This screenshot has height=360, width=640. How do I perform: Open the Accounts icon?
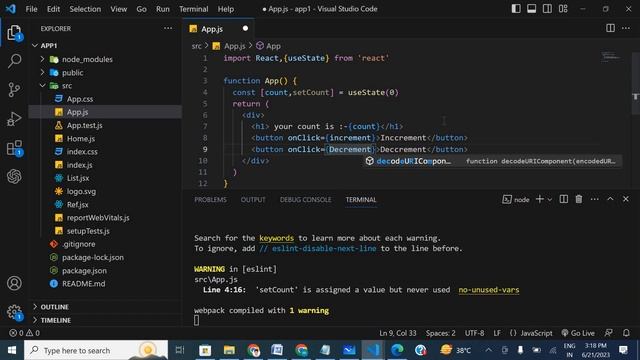coord(14,283)
